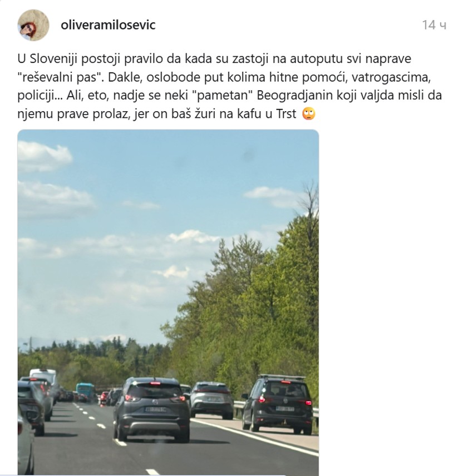Viewport: 473px width, 476px height.
Task: Click the large cloud at the photo's top left
Action: (x=45, y=156)
